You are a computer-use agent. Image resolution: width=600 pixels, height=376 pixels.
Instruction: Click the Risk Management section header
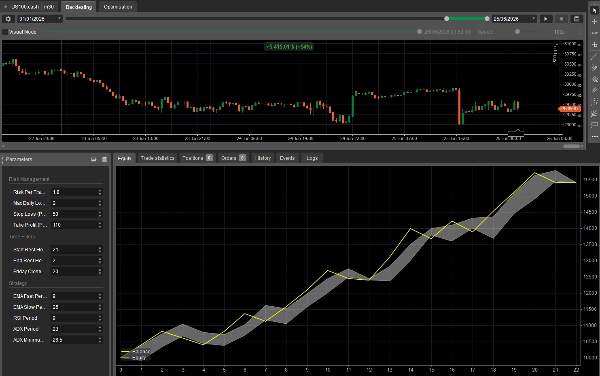pos(29,179)
